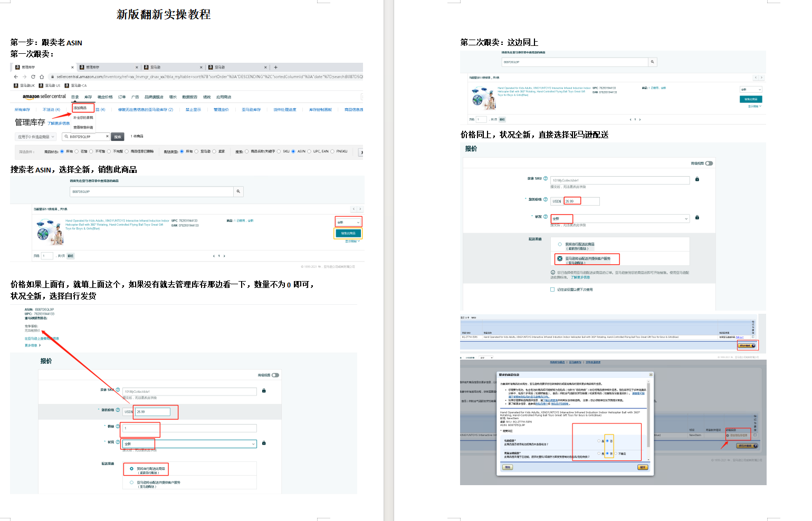Check the 记住该设置以便下次使用 checkbox
This screenshot has height=521, width=812.
point(552,290)
